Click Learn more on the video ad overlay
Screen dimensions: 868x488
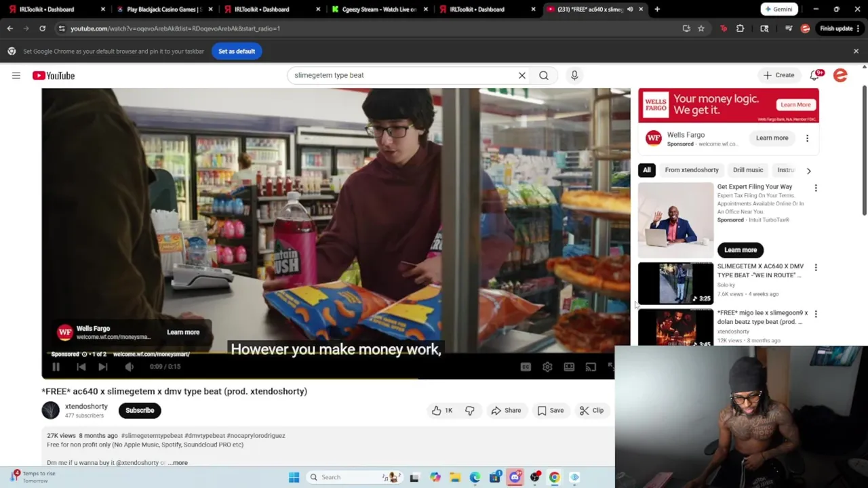[x=183, y=332]
